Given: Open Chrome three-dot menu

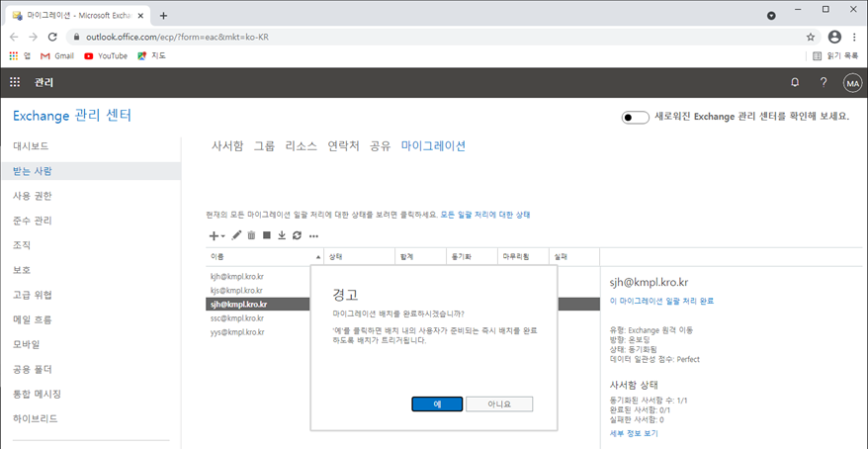Looking at the screenshot, I should tap(855, 38).
